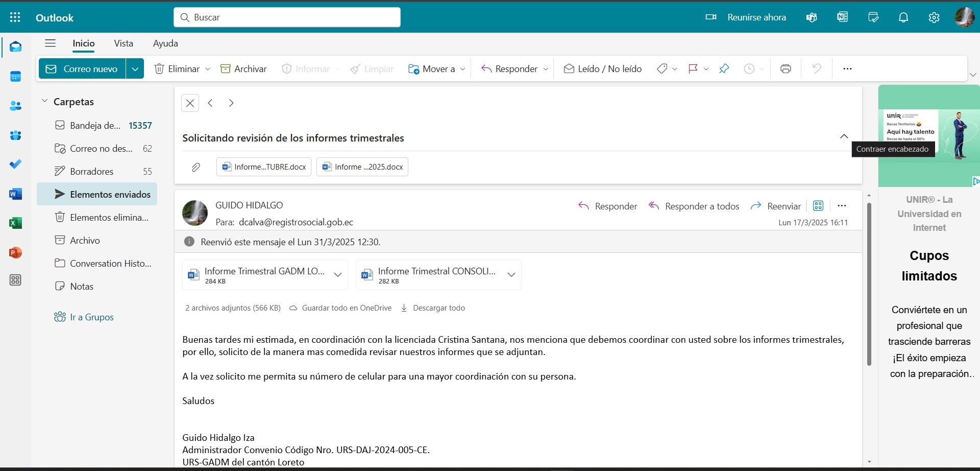This screenshot has width=980, height=471.
Task: Toggle the hamburger navigation pane button
Action: 50,43
